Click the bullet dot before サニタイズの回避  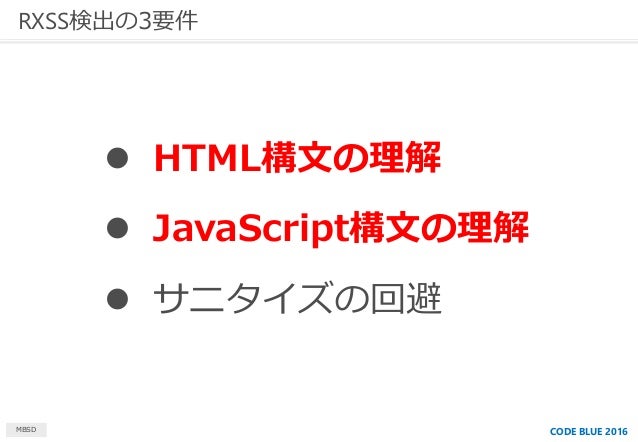pyautogui.click(x=117, y=299)
